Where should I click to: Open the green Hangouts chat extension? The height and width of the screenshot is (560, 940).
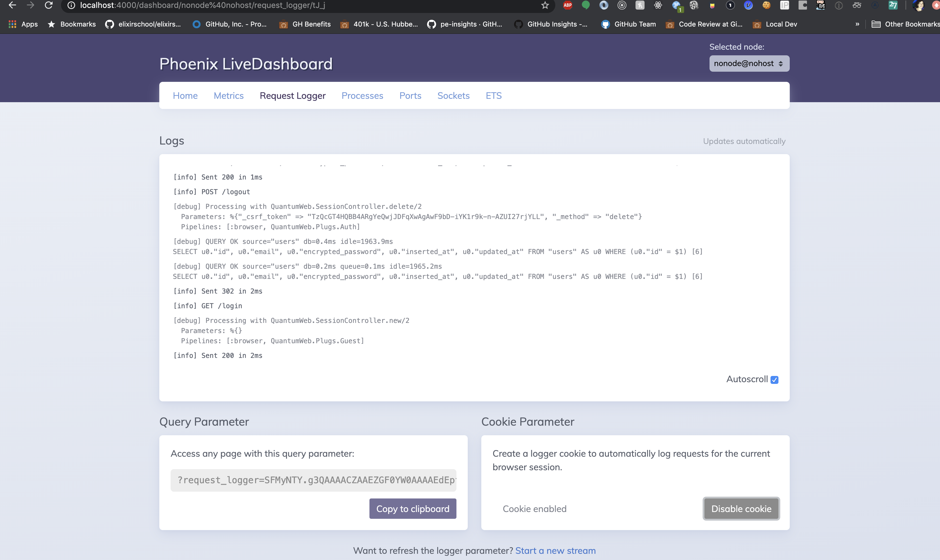pos(586,5)
